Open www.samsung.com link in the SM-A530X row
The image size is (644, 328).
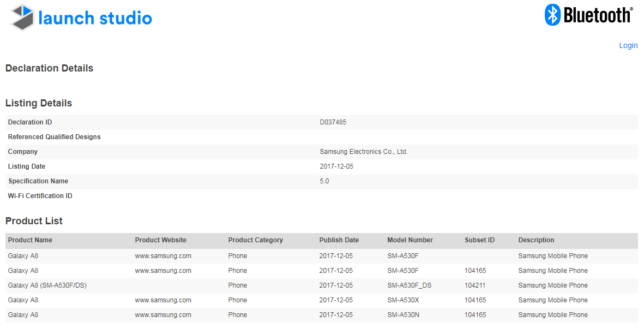point(163,300)
